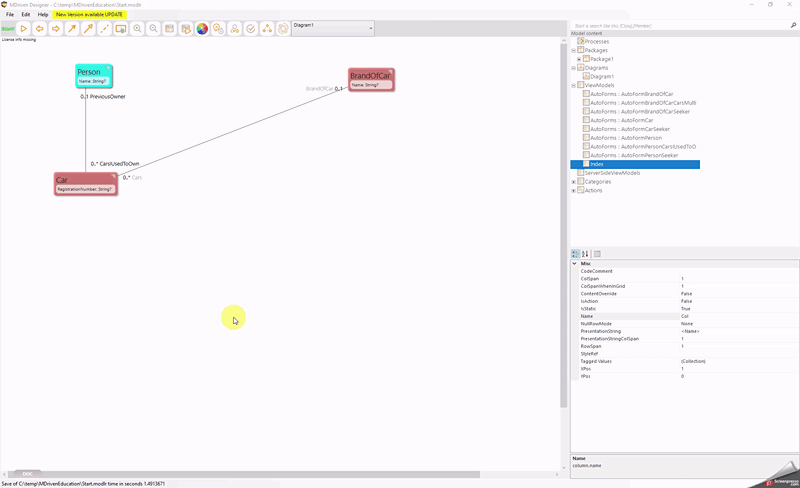This screenshot has height=488, width=800.
Task: Click the New Version available UPDATE link
Action: coord(90,15)
